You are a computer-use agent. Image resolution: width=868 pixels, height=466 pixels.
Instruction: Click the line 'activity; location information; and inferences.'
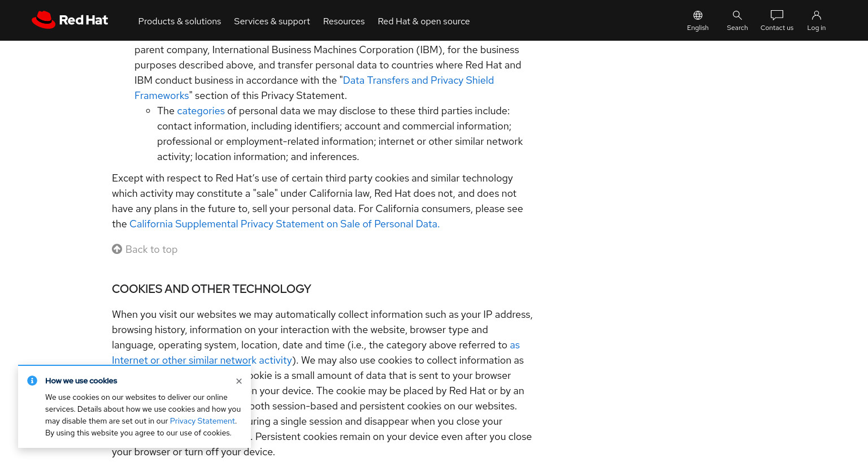[x=258, y=157]
